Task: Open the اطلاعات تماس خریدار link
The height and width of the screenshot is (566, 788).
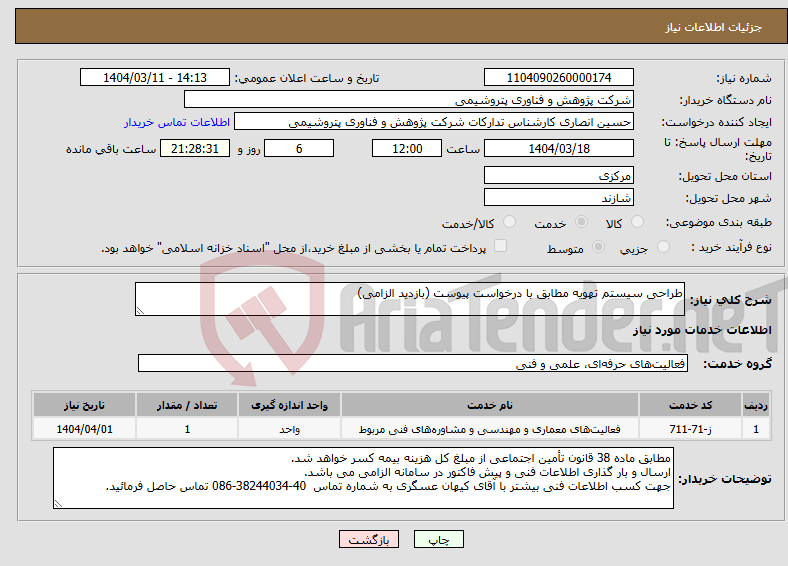Action: coord(177,122)
